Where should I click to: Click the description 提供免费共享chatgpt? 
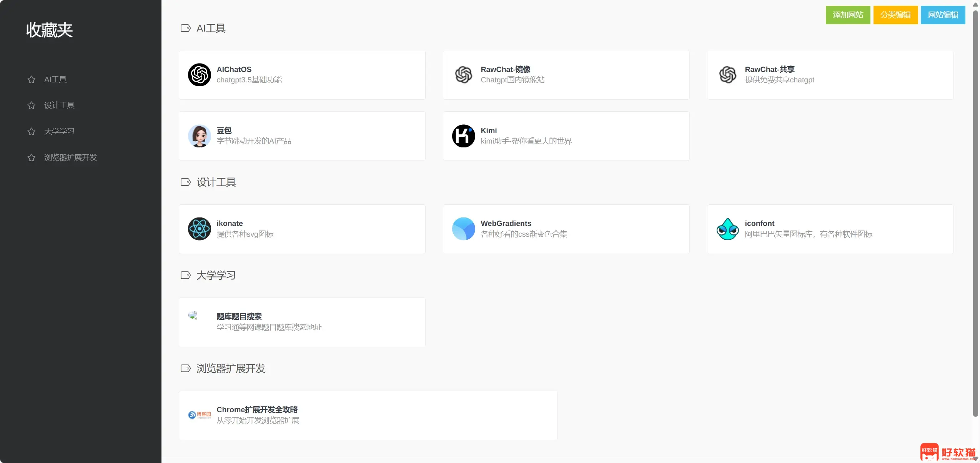(x=779, y=80)
